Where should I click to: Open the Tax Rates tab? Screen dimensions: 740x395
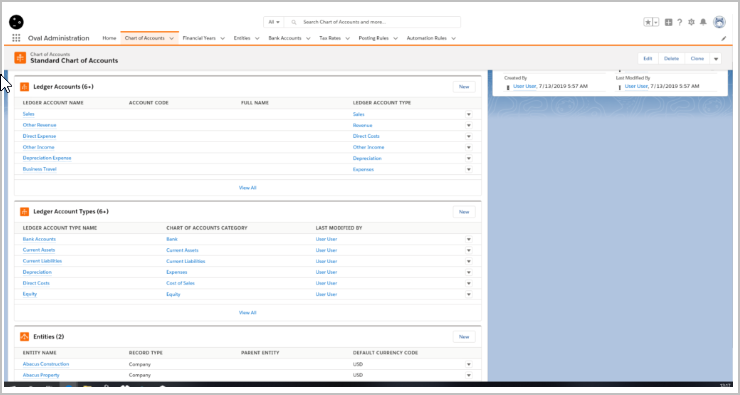pos(330,38)
